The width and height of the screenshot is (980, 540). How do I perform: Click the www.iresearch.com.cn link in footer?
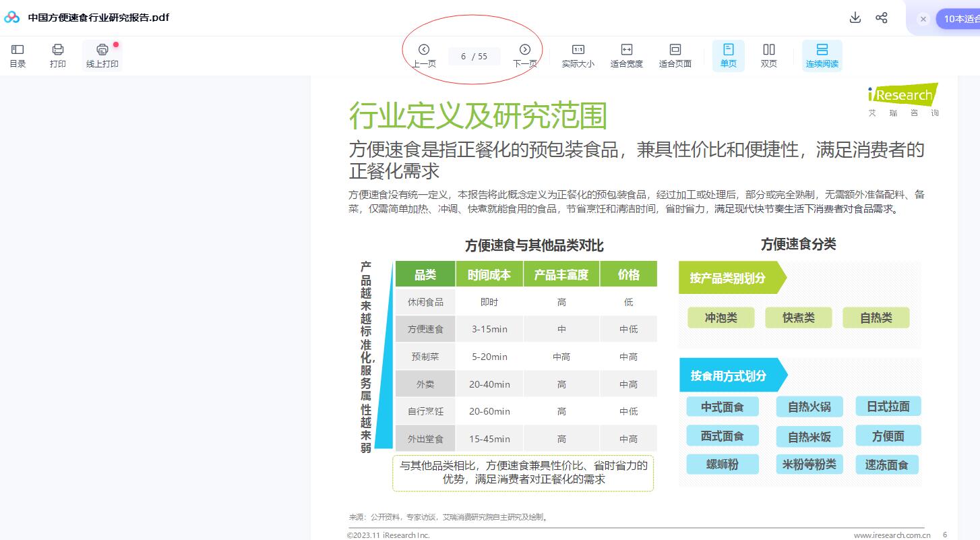click(x=892, y=535)
